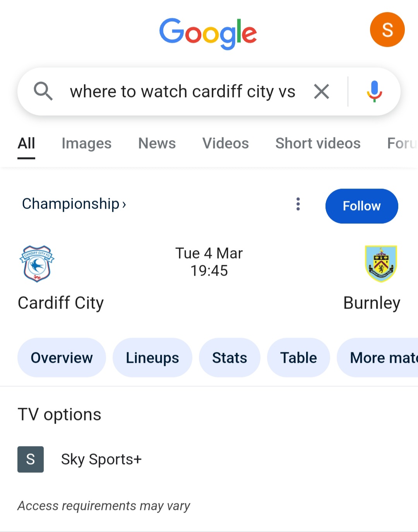Open the league Table chip
418x532 pixels.
coord(298,358)
